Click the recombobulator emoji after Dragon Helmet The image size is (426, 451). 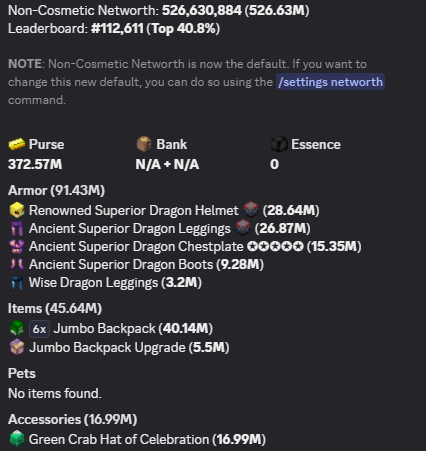250,210
